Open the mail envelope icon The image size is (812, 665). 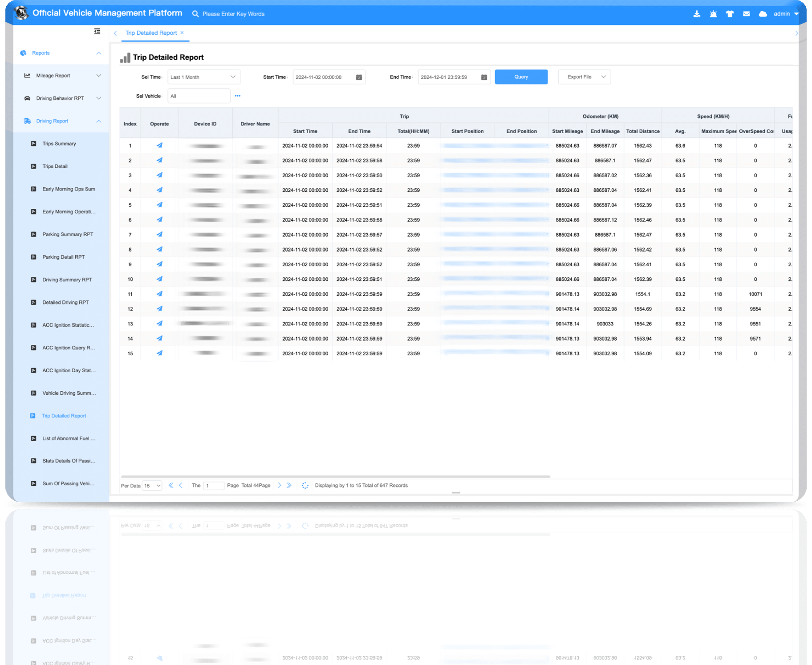[747, 14]
